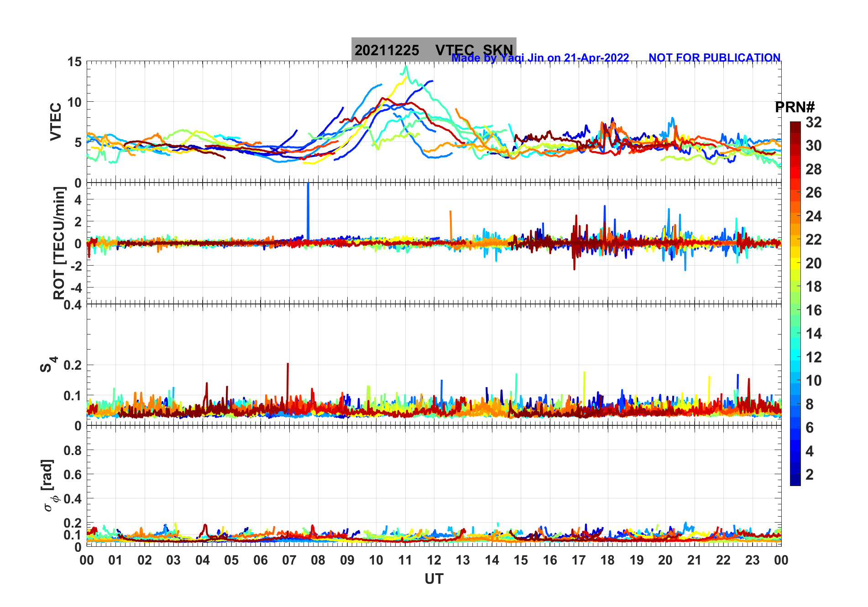Click x-axis hour tick "11"
This screenshot has width=868, height=607.
point(405,560)
